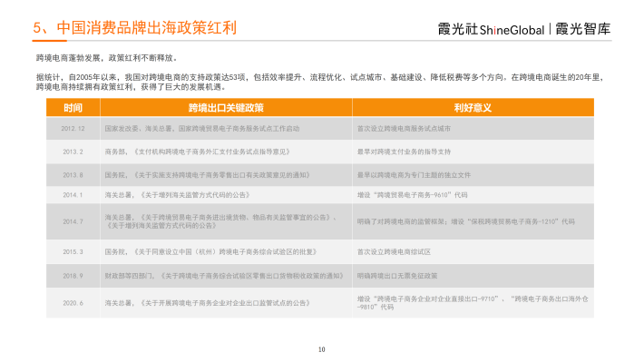
Task: Click the '霞光社 ShineGlobal' logo text
Action: tap(491, 29)
